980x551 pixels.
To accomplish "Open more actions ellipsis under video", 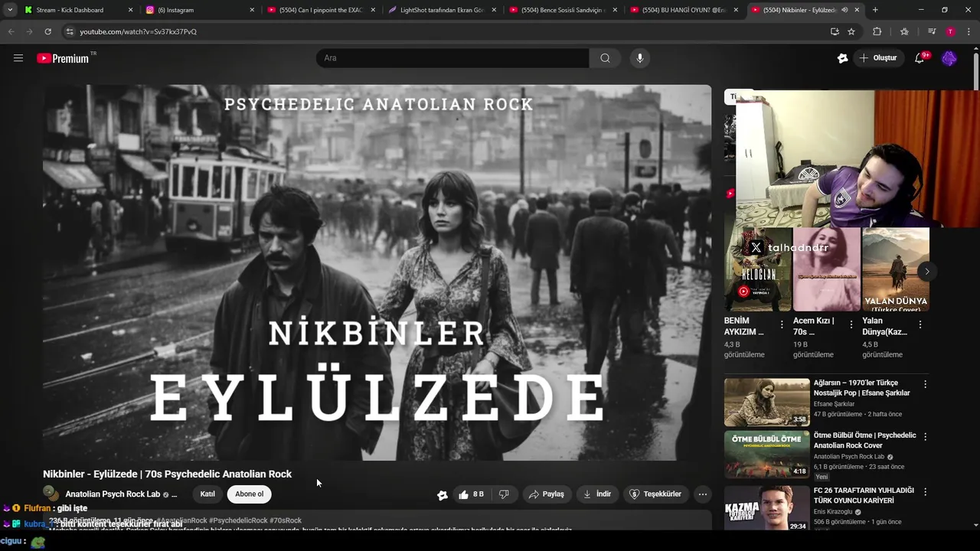I will [x=702, y=494].
